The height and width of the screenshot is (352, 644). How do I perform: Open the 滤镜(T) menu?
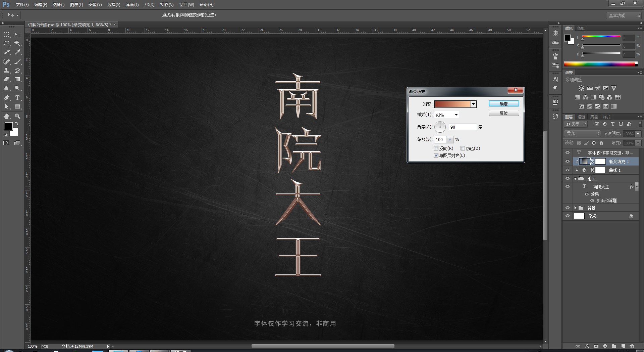click(x=132, y=5)
